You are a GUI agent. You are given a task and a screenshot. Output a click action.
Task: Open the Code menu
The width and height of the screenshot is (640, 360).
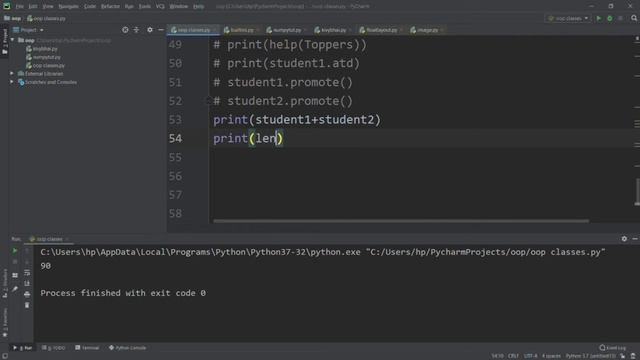click(90, 7)
